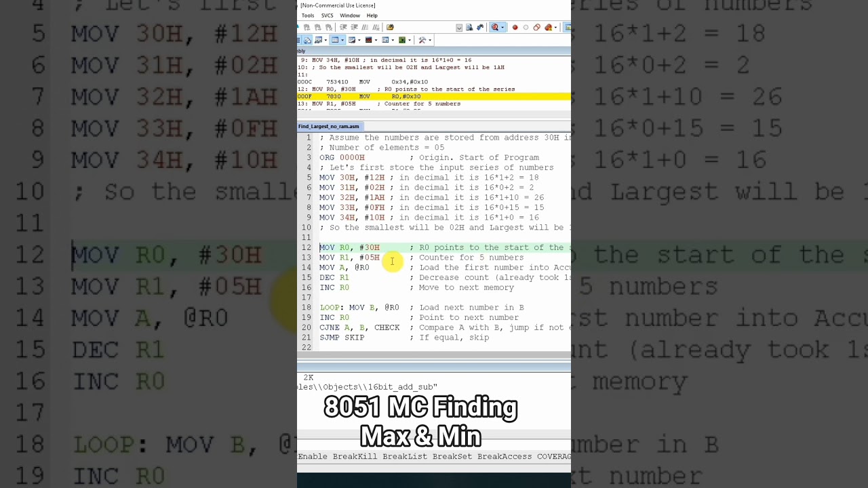Open the Tools menu
This screenshot has width=868, height=488.
point(308,16)
